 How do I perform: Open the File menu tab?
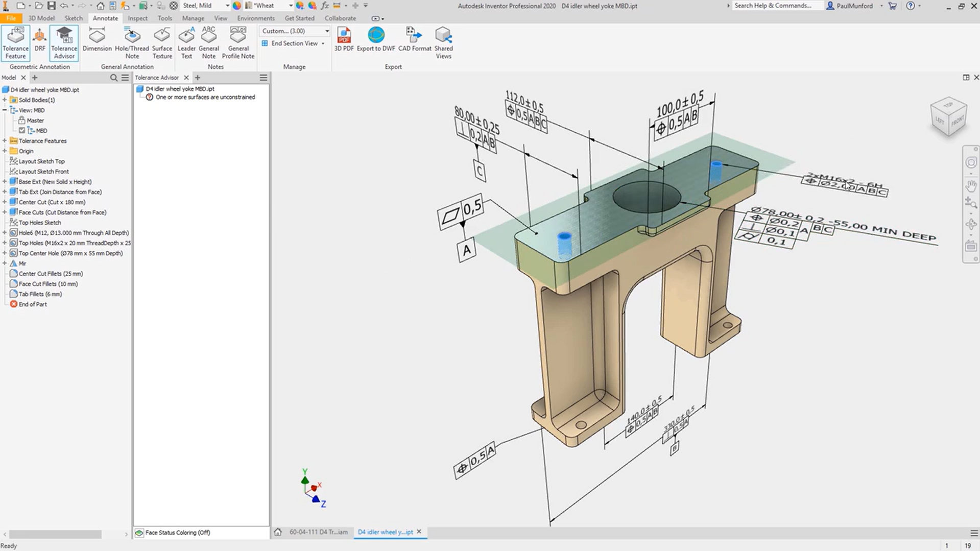pyautogui.click(x=11, y=18)
